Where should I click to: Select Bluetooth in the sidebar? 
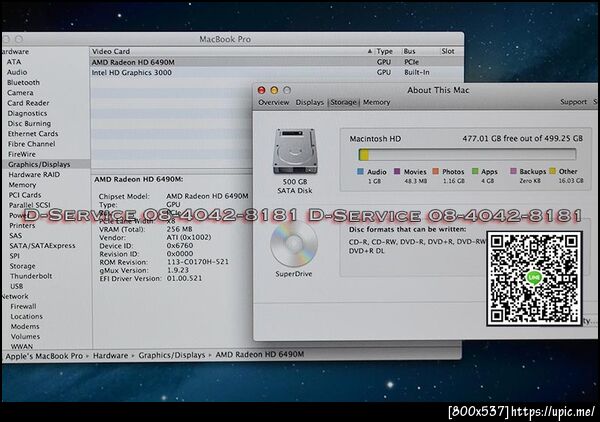(23, 82)
